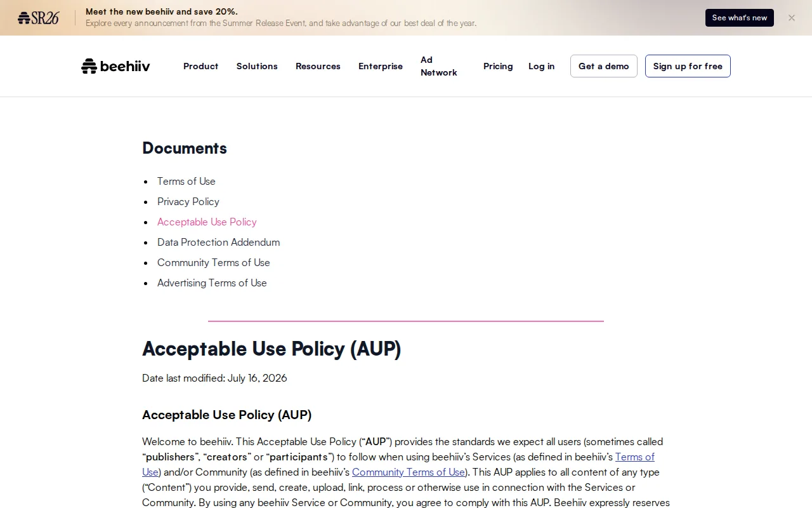Open Data Protection Addendum link
The height and width of the screenshot is (508, 812).
pyautogui.click(x=218, y=242)
